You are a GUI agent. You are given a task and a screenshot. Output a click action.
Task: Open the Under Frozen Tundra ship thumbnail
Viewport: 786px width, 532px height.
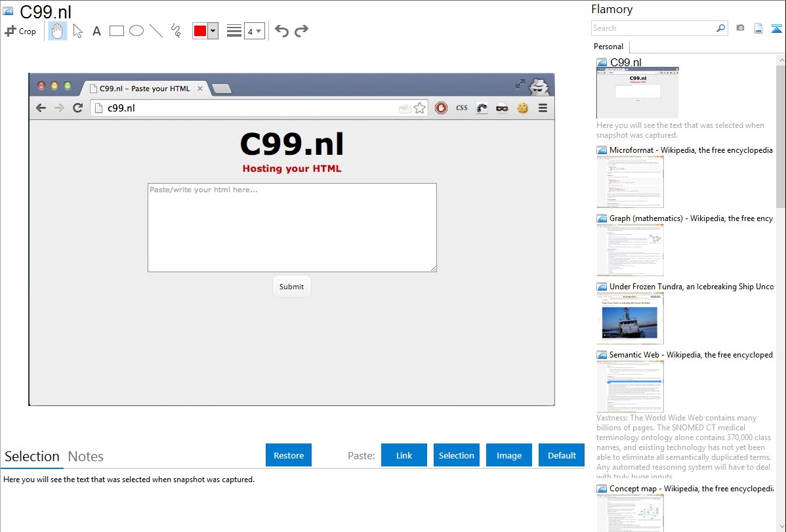(x=630, y=318)
